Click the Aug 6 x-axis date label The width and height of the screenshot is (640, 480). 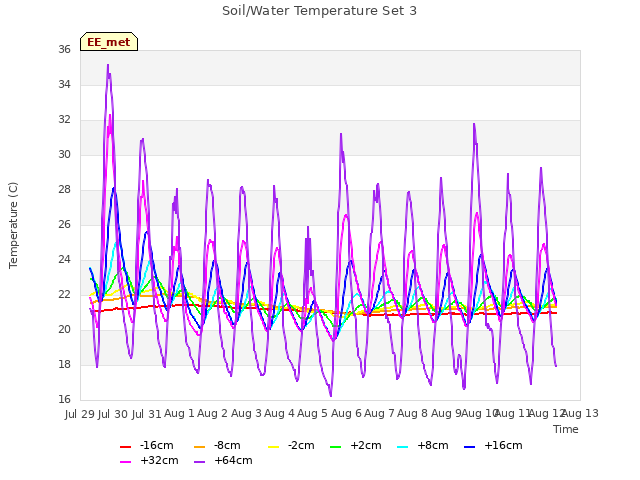(x=346, y=413)
